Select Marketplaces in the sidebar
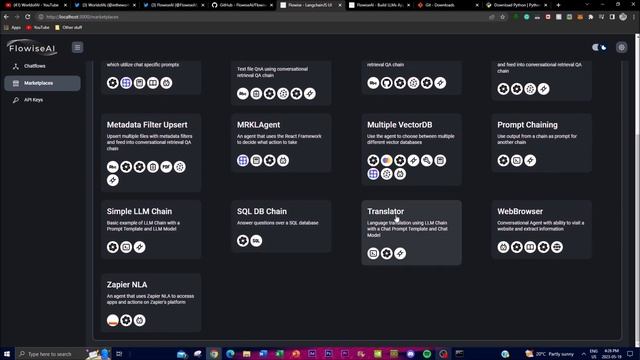 pyautogui.click(x=42, y=83)
